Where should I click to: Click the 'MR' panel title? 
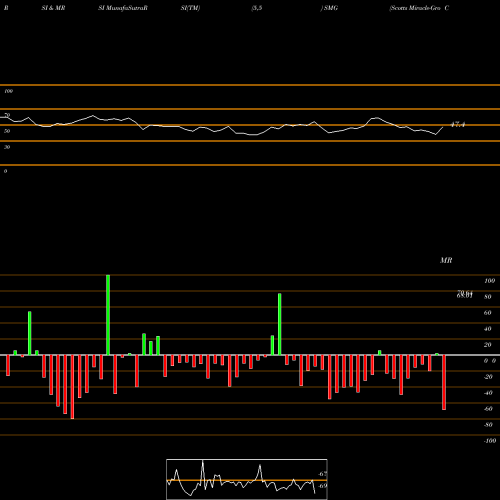[x=446, y=260]
